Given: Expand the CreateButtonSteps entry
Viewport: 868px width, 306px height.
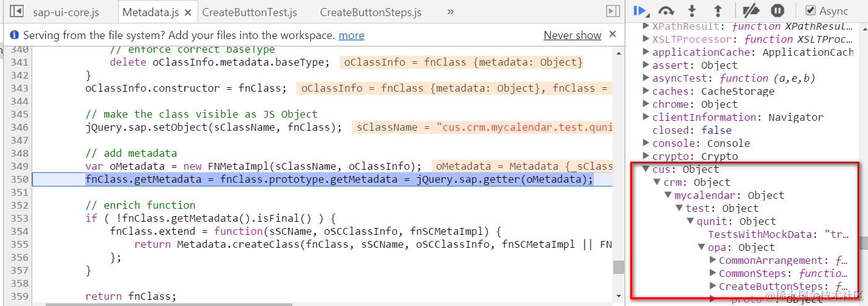Looking at the screenshot, I should click(x=713, y=286).
